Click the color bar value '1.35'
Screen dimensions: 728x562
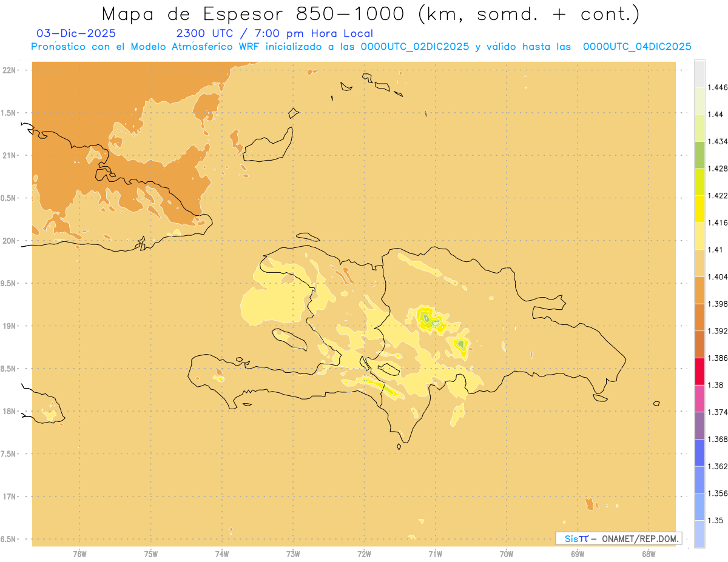click(716, 520)
